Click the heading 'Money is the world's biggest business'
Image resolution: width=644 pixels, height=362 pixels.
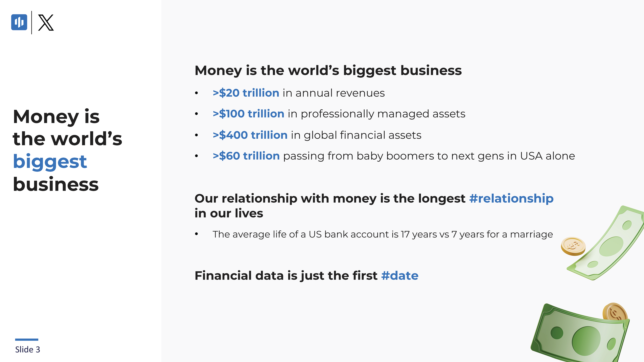(x=328, y=70)
